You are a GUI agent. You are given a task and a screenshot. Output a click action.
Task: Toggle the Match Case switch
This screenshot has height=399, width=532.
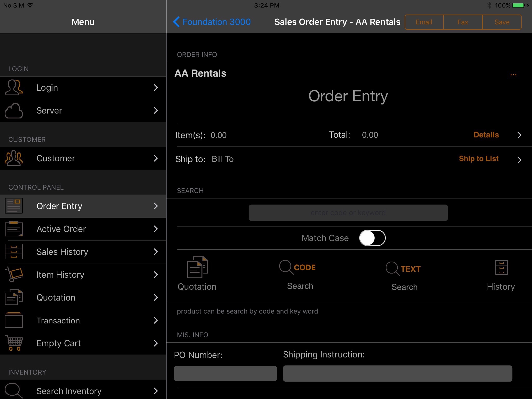(372, 238)
